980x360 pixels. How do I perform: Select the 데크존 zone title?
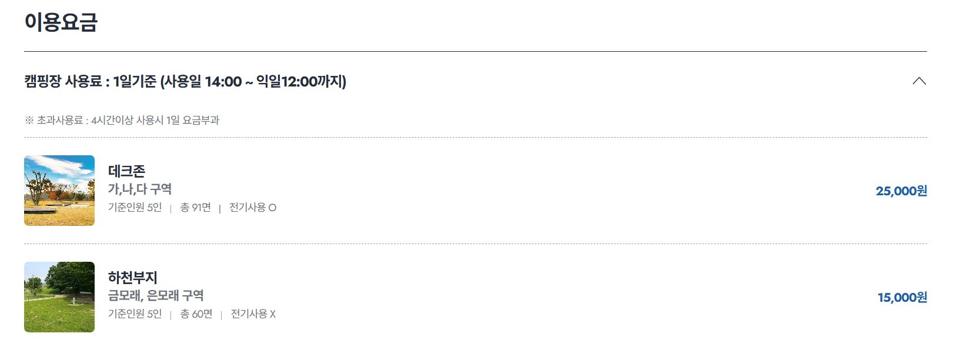pyautogui.click(x=127, y=170)
